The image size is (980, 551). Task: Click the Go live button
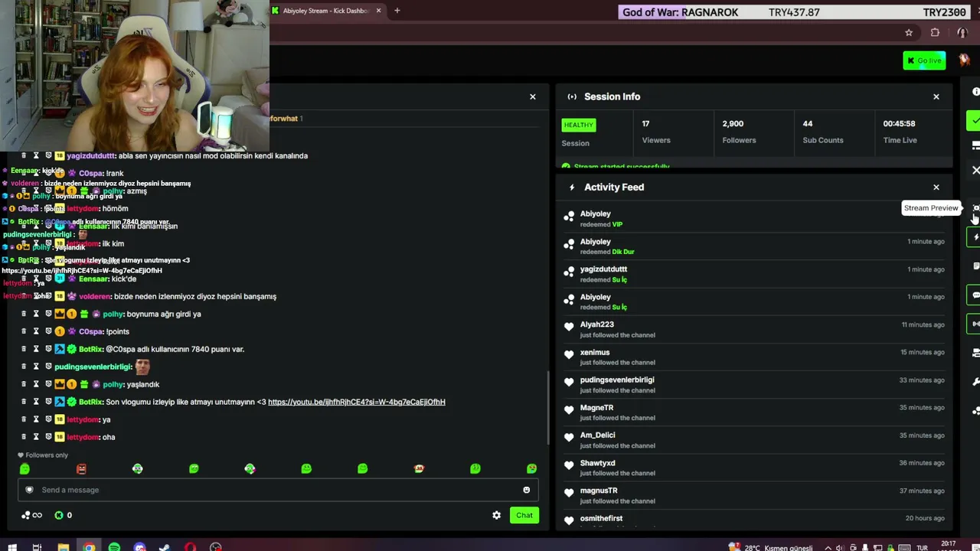click(924, 60)
